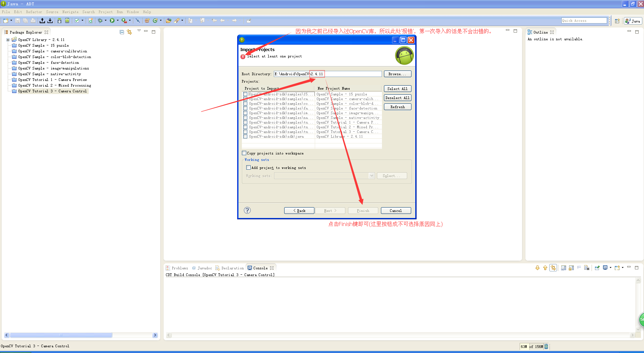Switch to the Declaration tab

pyautogui.click(x=230, y=268)
